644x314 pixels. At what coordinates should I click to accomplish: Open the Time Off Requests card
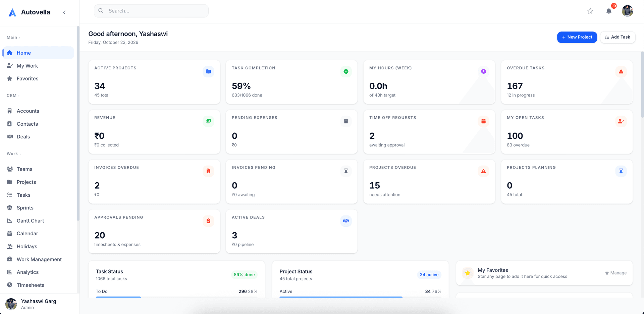pos(429,132)
